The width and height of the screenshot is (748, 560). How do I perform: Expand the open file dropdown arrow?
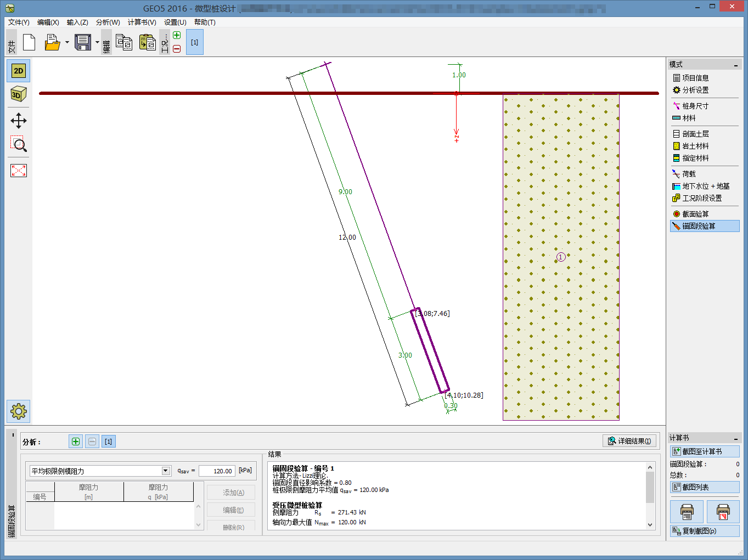click(x=67, y=42)
